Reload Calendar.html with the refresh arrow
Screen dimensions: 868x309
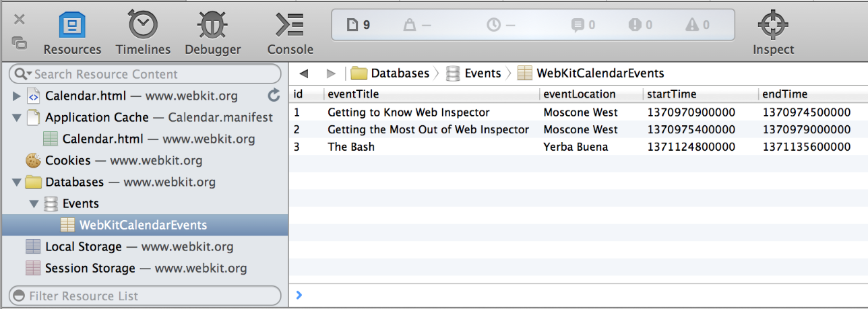(274, 96)
